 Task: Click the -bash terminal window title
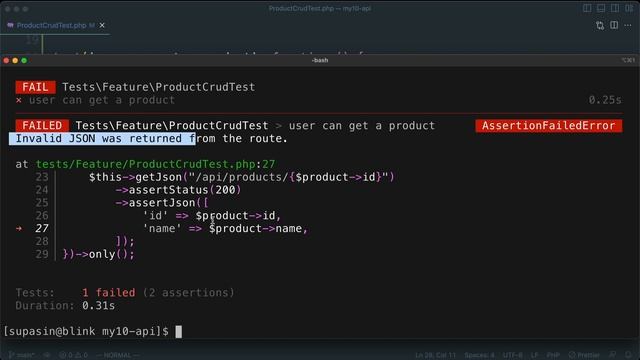320,60
